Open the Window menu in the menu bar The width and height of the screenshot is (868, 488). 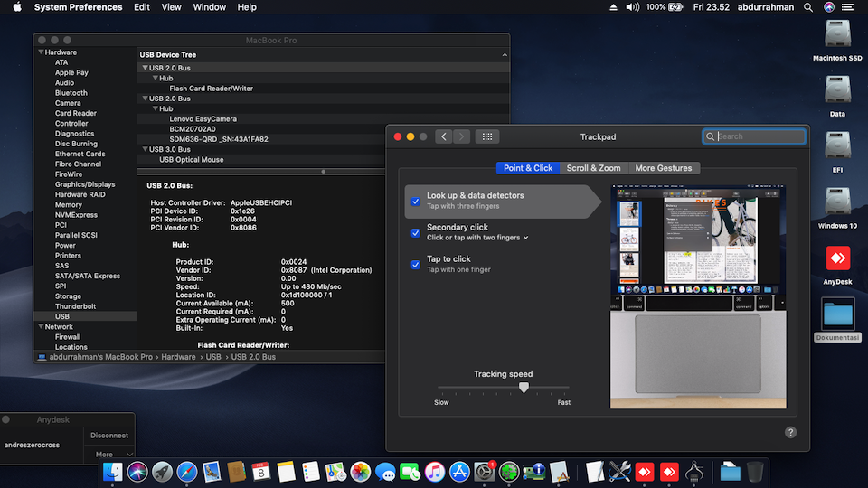pyautogui.click(x=210, y=7)
